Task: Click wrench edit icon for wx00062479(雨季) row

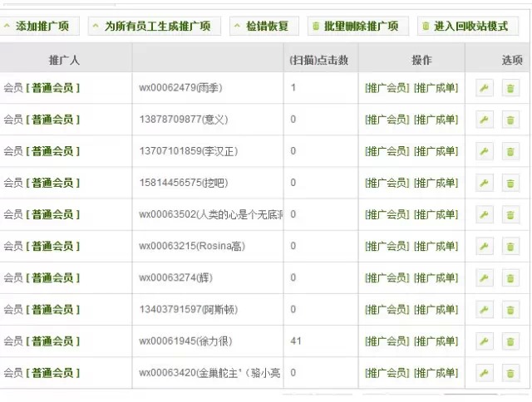Action: click(x=485, y=88)
